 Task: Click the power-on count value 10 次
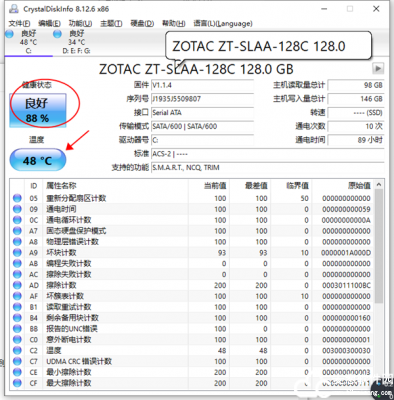[x=356, y=126]
